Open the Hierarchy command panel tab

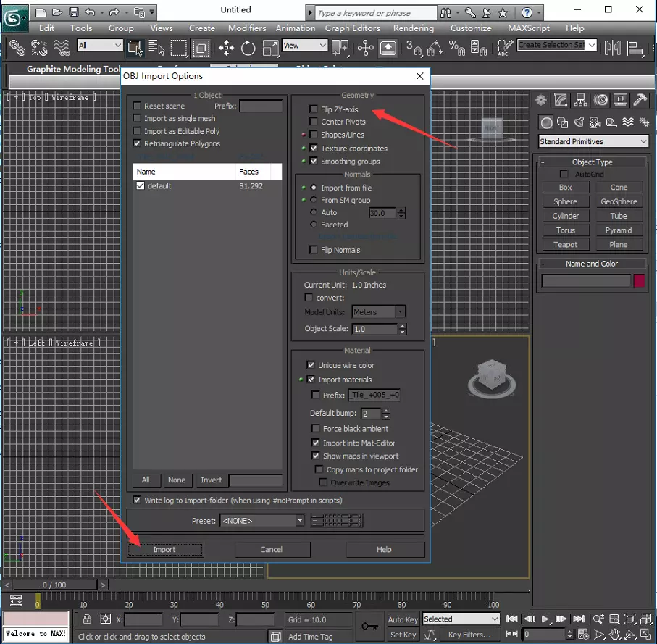point(581,100)
